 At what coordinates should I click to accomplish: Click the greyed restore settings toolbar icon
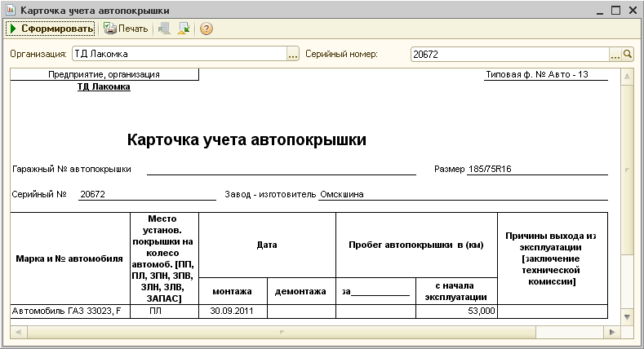[165, 29]
